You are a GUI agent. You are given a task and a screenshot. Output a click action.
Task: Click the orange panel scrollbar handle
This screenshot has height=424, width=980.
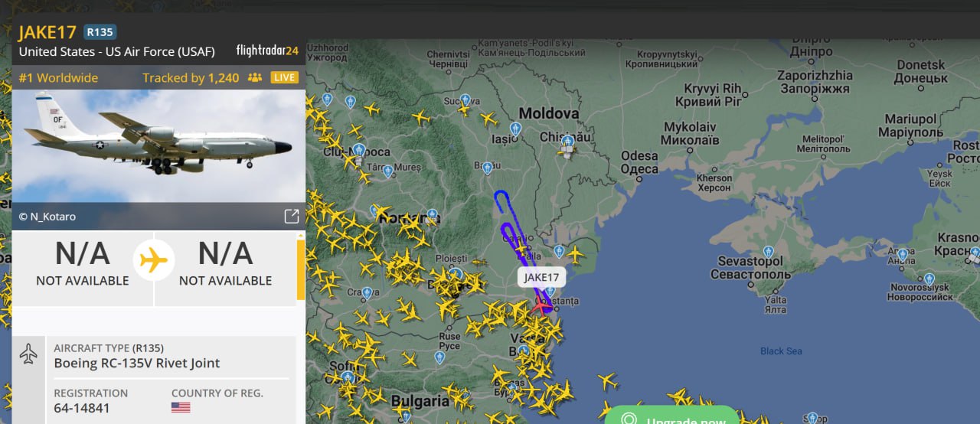click(301, 269)
